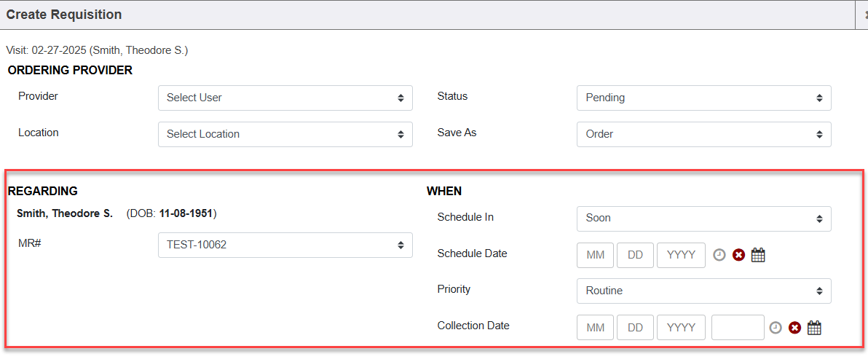Open the Provider Select User dropdown
Screen dimensions: 868x362
coord(285,98)
